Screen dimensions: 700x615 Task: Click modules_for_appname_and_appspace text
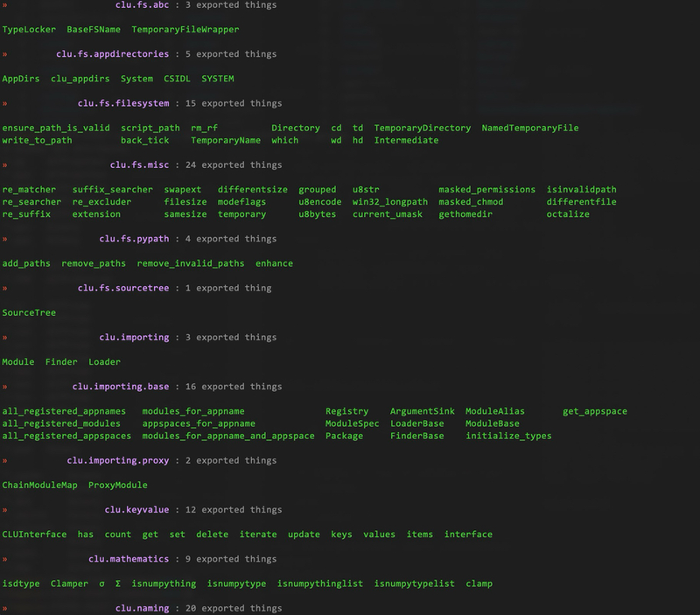click(x=228, y=436)
